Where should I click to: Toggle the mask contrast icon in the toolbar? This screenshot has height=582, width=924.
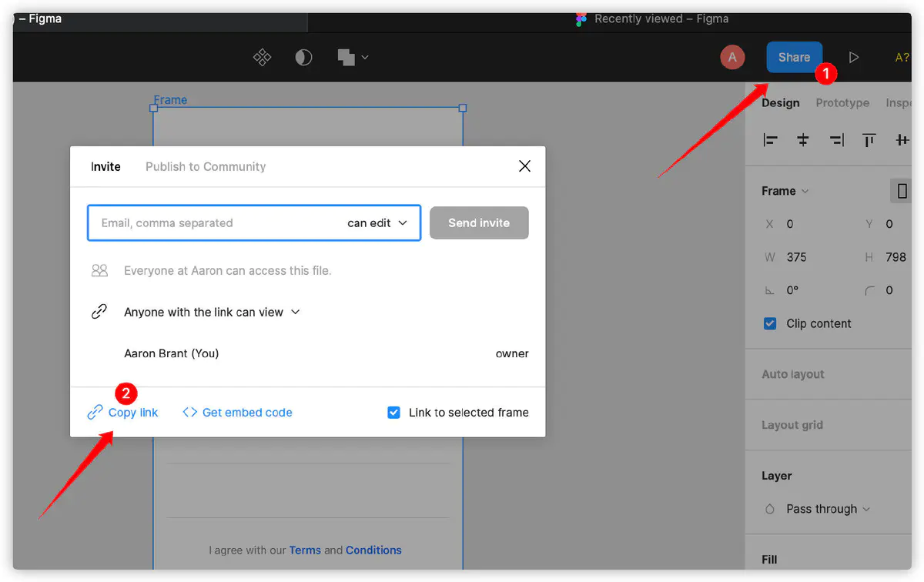coord(304,57)
